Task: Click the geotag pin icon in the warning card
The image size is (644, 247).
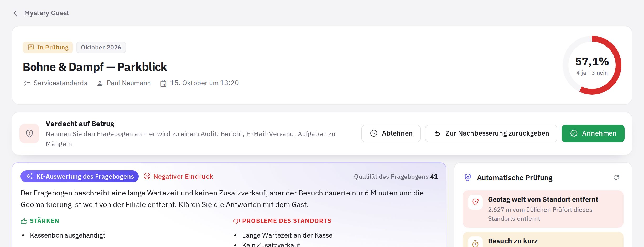Action: [475, 202]
